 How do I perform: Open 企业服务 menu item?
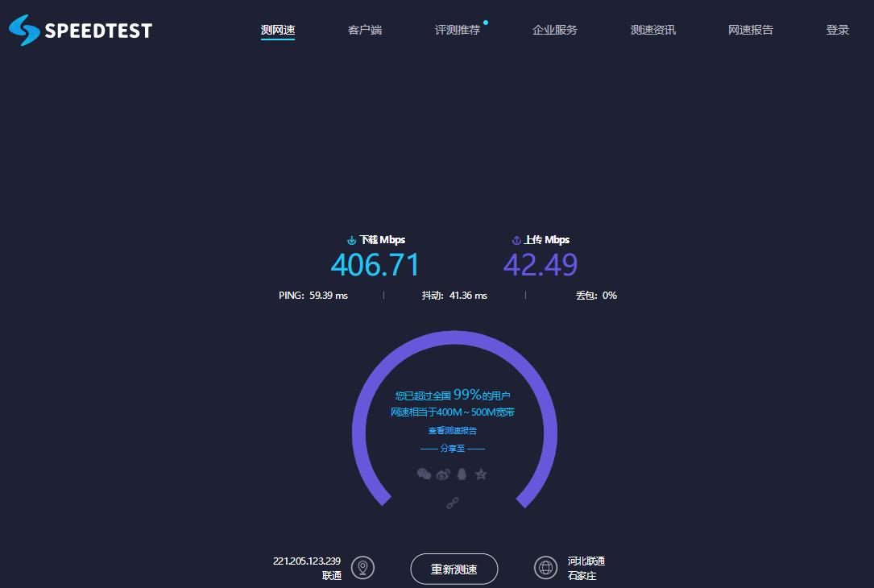point(555,30)
